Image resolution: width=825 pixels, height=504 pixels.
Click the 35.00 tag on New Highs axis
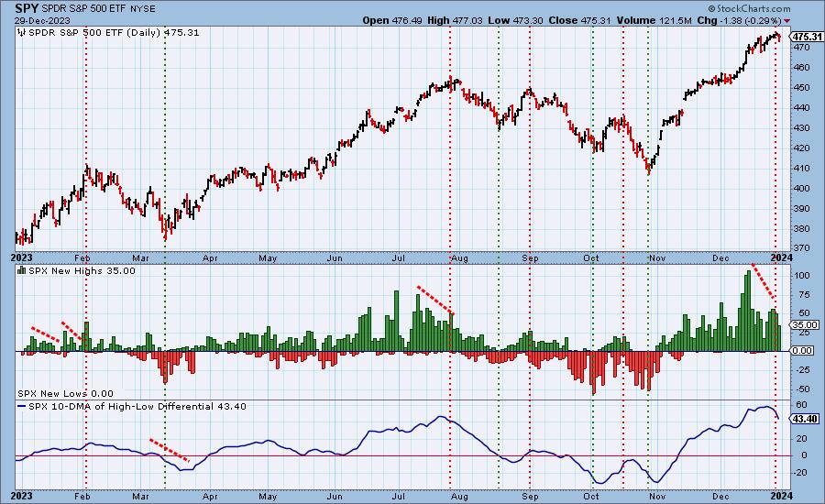point(806,325)
